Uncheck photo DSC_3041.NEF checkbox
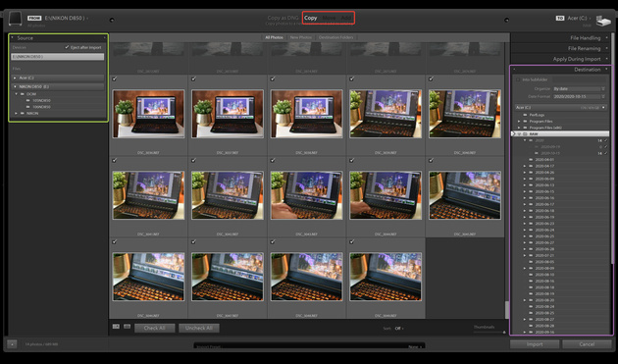 click(x=115, y=161)
